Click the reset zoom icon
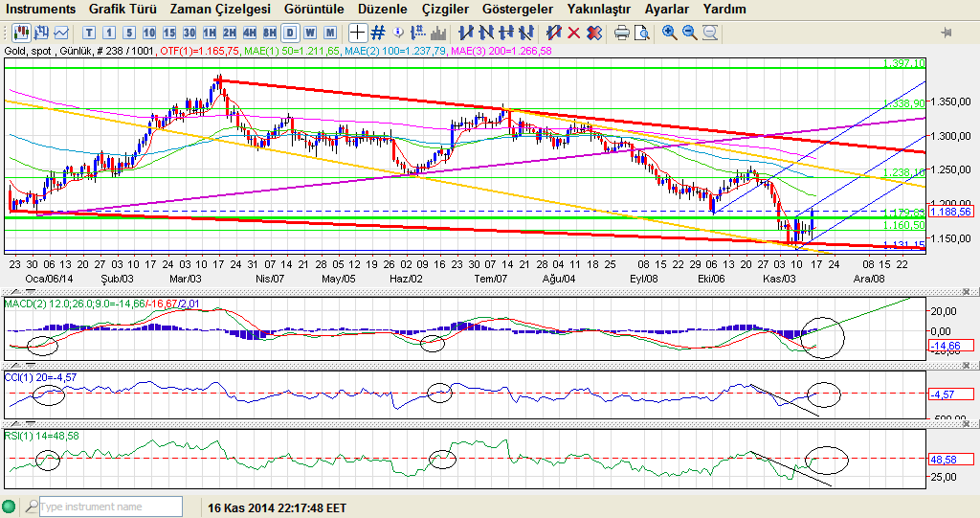This screenshot has width=980, height=518. tap(710, 33)
